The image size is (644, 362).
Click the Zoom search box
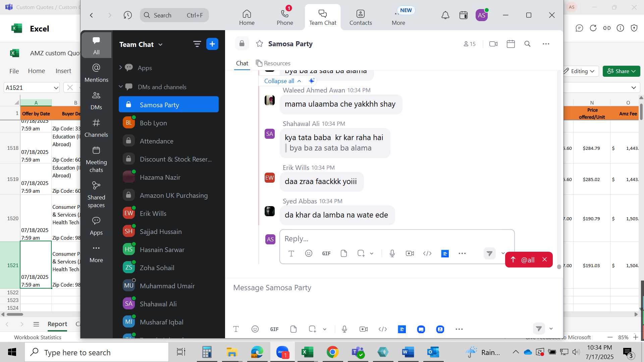[x=174, y=15]
